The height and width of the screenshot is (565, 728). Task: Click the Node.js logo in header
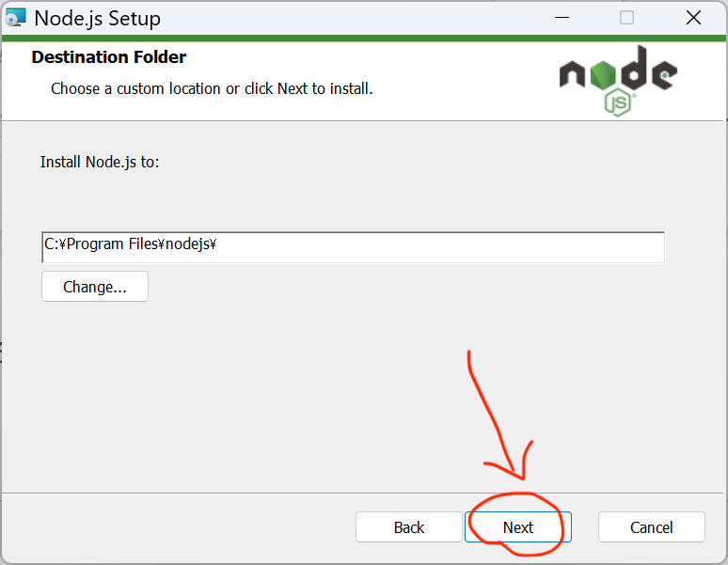pos(617,75)
